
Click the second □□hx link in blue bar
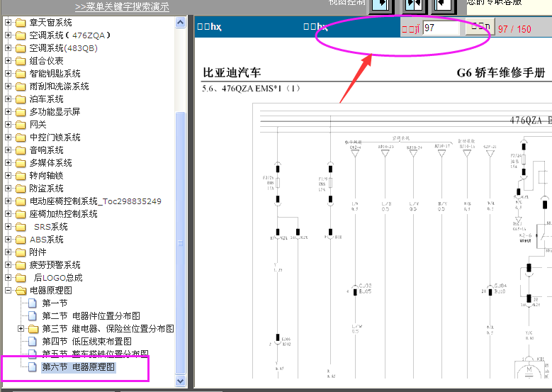coord(315,27)
